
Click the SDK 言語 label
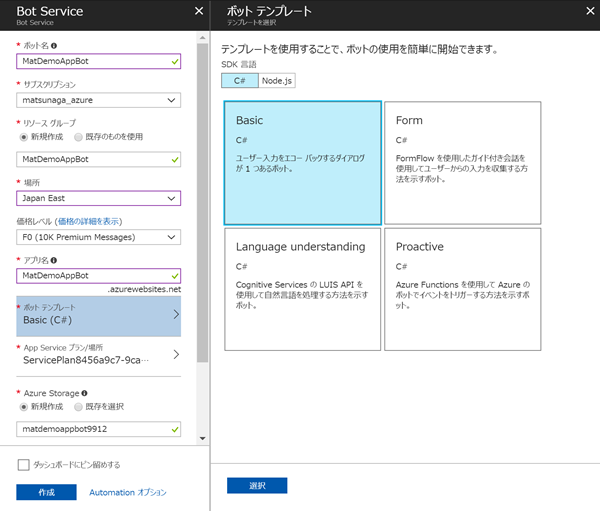(239, 64)
